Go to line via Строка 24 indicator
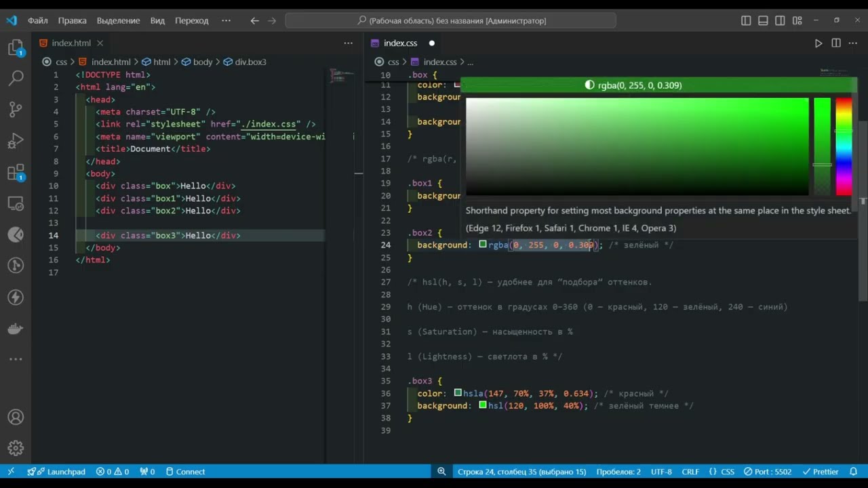The image size is (868, 488). tap(521, 472)
